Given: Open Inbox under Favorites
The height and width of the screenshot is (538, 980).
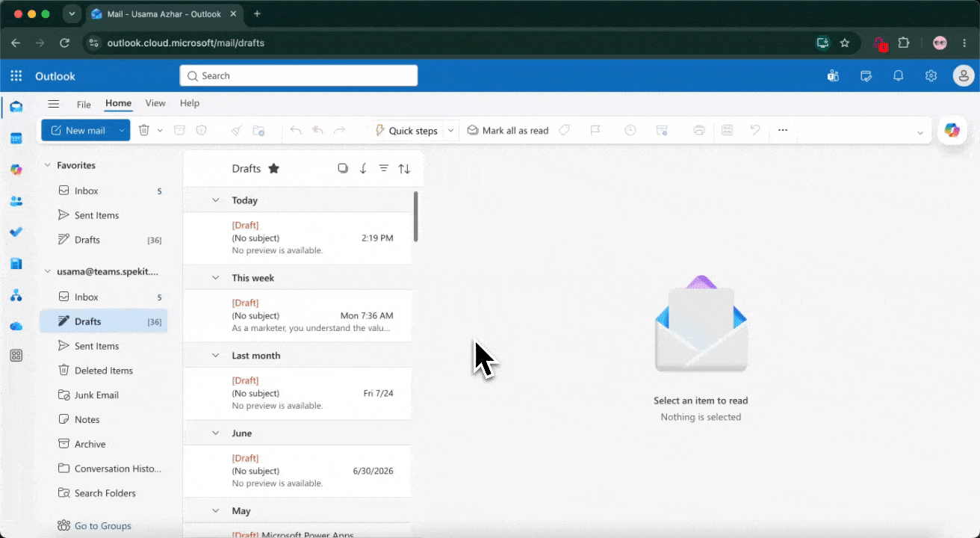Looking at the screenshot, I should coord(103,191).
